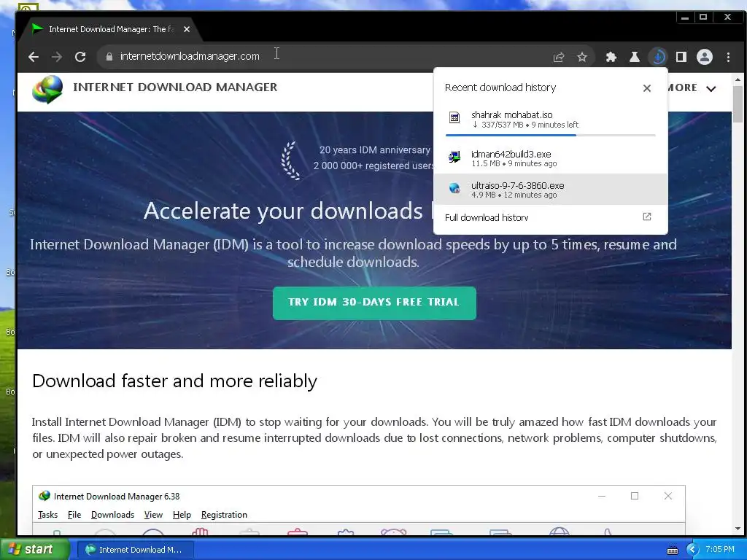Select the Internet Download Manager tab
This screenshot has width=747, height=560.
point(111,29)
